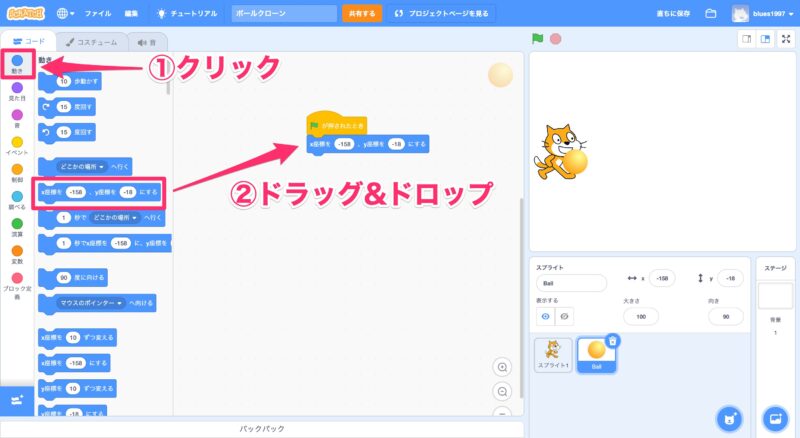This screenshot has width=800, height=438.
Task: Zoom in the code workspace
Action: [x=502, y=367]
